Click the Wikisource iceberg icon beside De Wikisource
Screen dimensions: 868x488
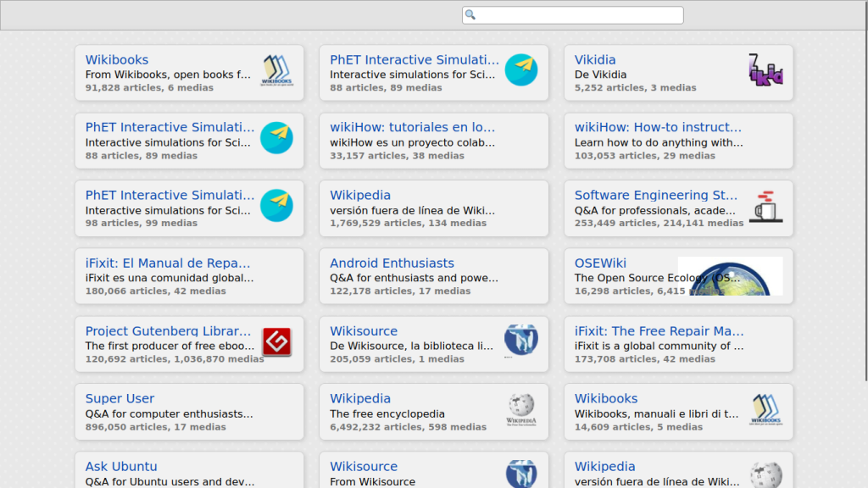[521, 341]
